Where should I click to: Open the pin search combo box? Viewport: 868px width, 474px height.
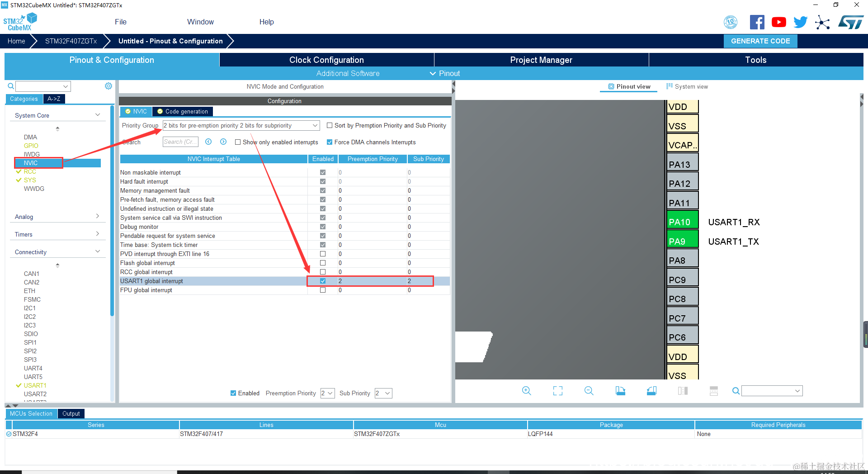point(772,391)
